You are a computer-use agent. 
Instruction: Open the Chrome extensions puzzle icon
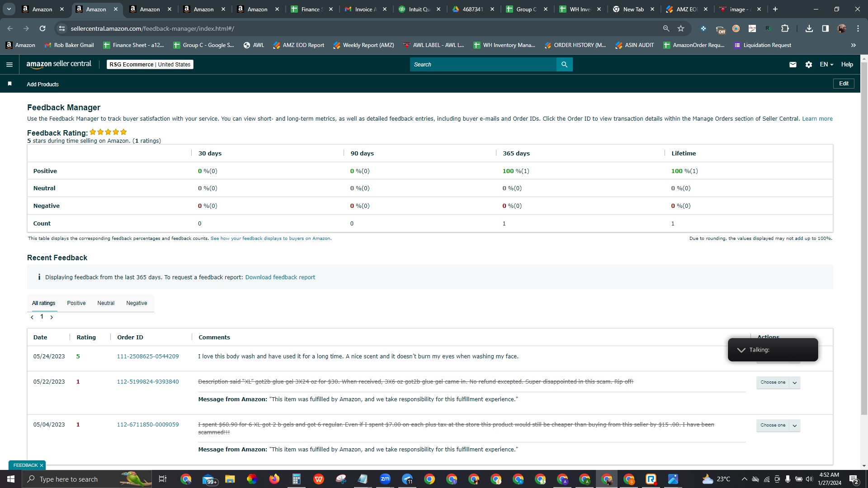(785, 28)
